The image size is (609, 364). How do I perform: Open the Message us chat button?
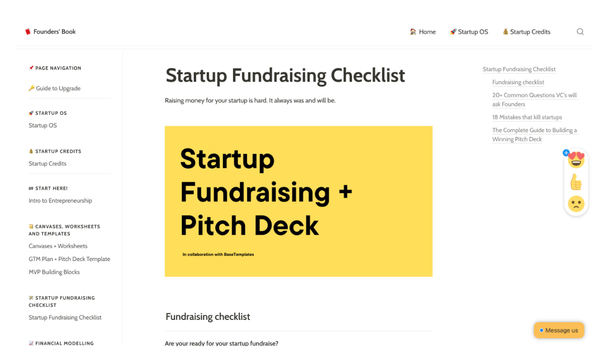(x=559, y=330)
